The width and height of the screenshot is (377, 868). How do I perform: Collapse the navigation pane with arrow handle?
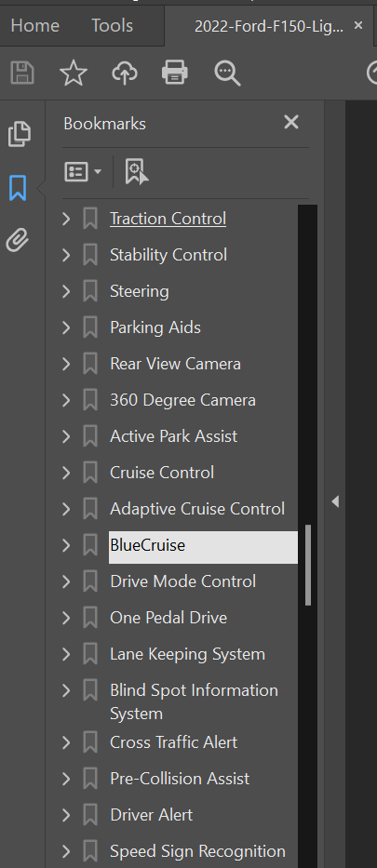click(x=335, y=501)
